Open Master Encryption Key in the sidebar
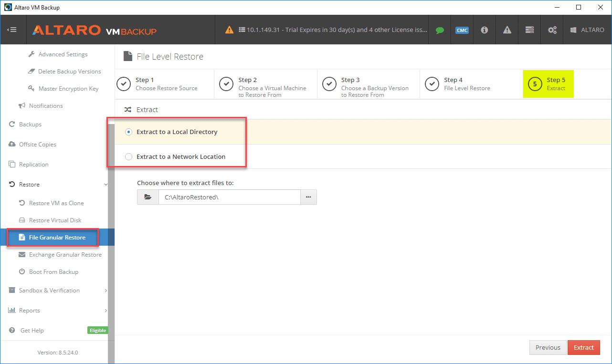Viewport: 612px width, 364px height. coord(63,89)
